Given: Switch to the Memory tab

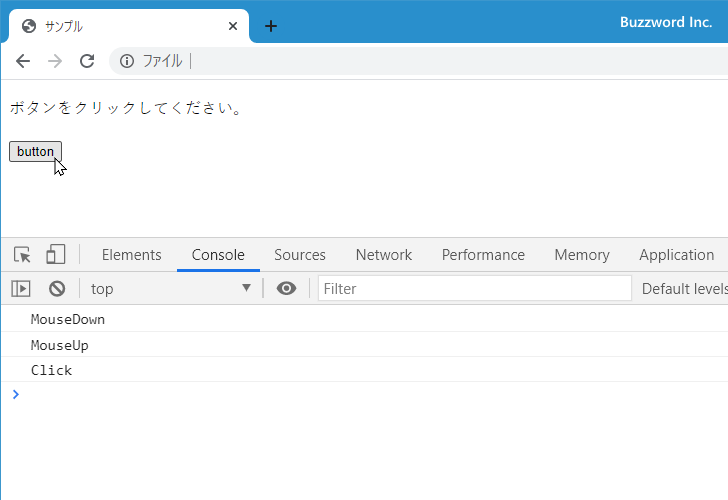Looking at the screenshot, I should (x=582, y=255).
